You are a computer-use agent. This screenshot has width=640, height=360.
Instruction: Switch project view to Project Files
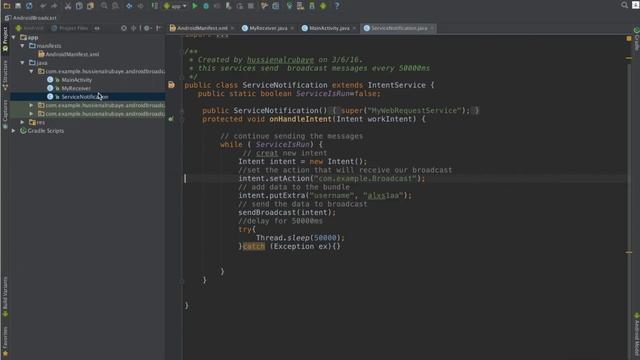[x=69, y=28]
